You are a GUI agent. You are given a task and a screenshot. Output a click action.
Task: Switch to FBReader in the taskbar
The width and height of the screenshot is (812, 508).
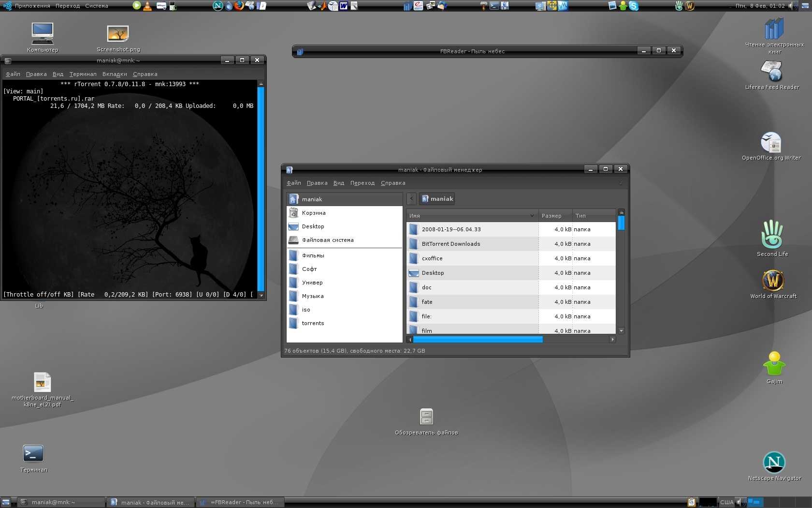coord(240,502)
